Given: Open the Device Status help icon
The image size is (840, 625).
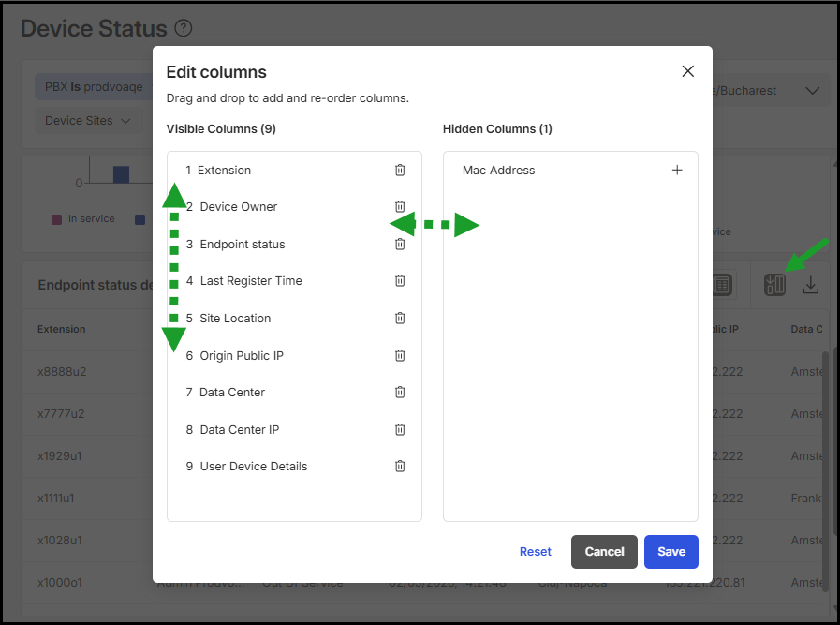Looking at the screenshot, I should click(x=184, y=29).
